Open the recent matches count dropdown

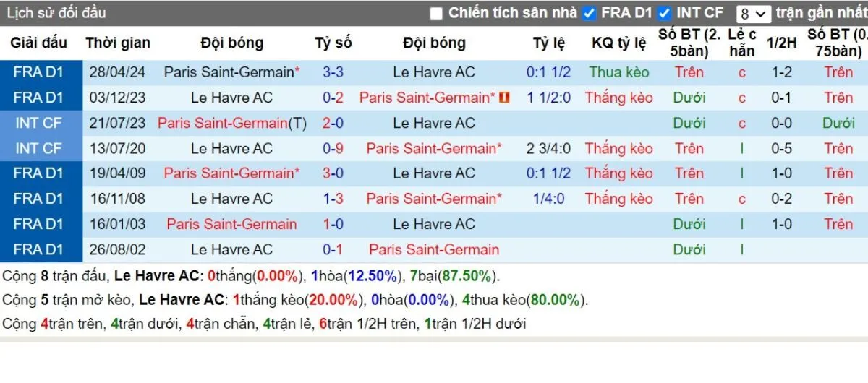tap(753, 14)
